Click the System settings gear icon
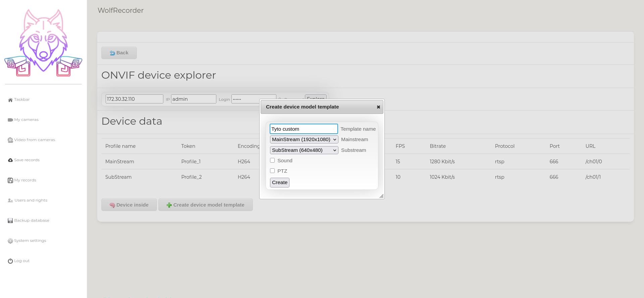 (10, 241)
